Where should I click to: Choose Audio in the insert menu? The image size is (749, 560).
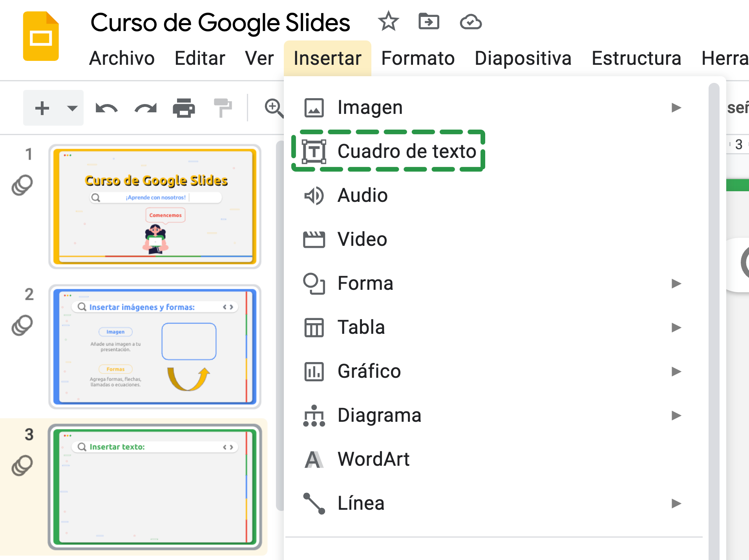click(495, 196)
